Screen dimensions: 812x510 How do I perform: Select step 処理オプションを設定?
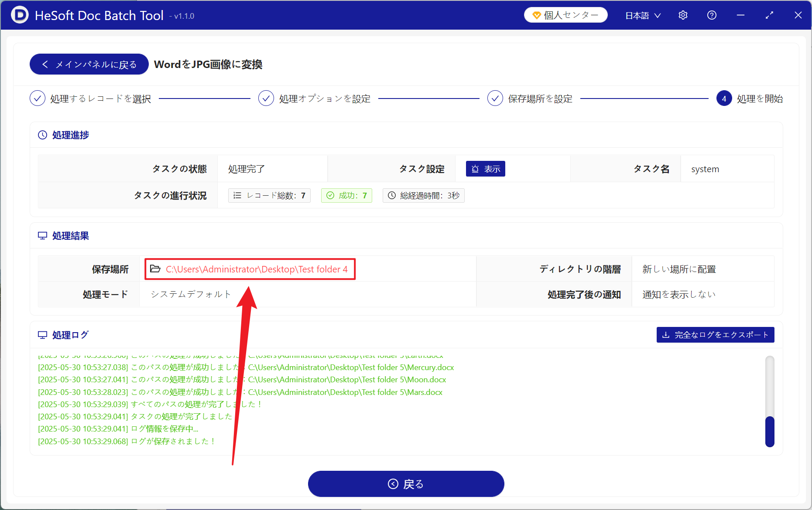pos(315,99)
